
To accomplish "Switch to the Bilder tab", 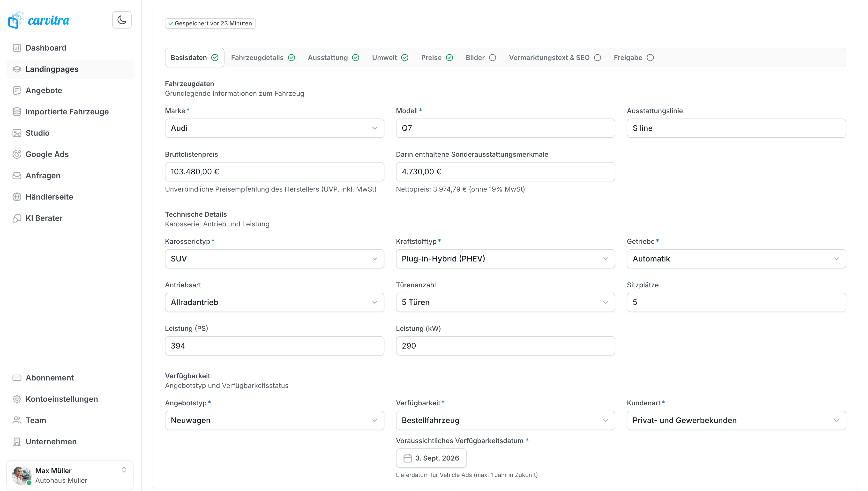I will point(481,58).
